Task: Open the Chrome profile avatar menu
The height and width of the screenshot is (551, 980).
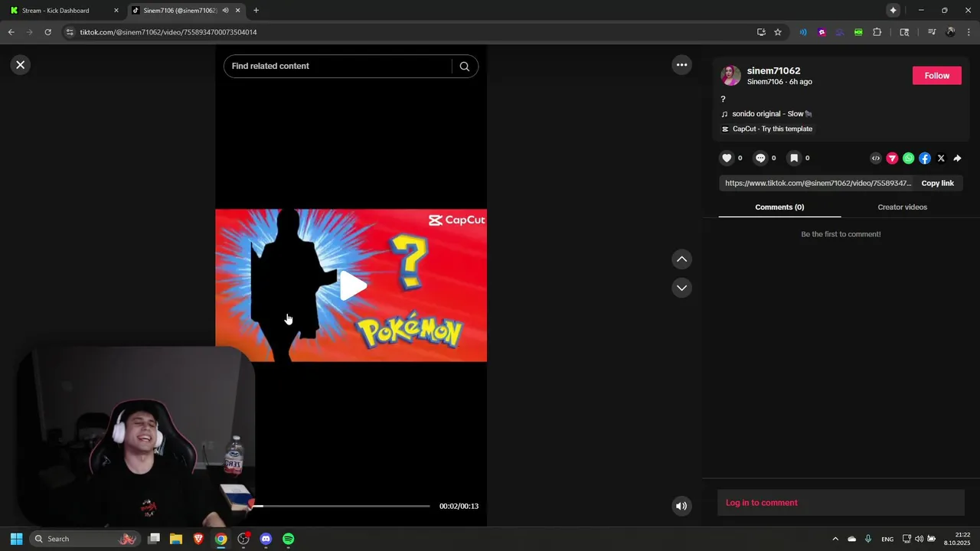Action: 950,32
